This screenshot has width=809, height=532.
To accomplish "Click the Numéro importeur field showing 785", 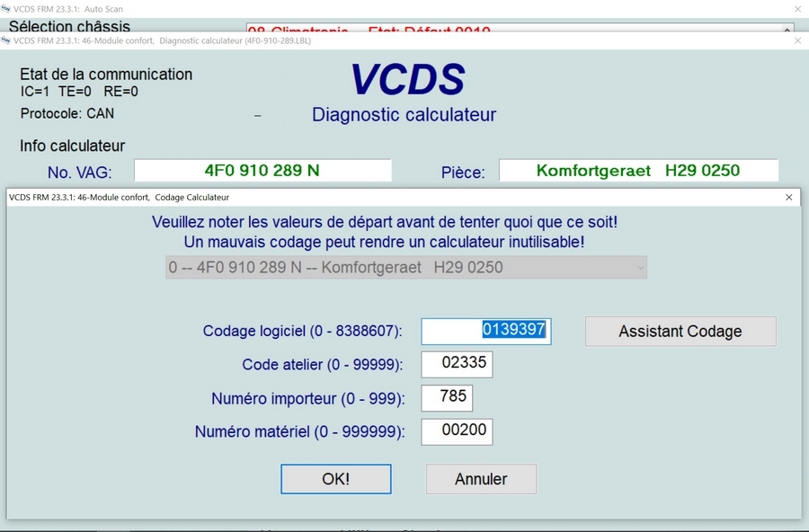I will click(x=447, y=398).
